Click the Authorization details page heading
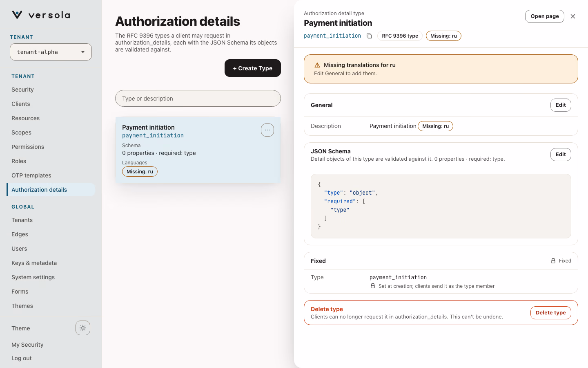This screenshot has height=368, width=588. pyautogui.click(x=178, y=21)
